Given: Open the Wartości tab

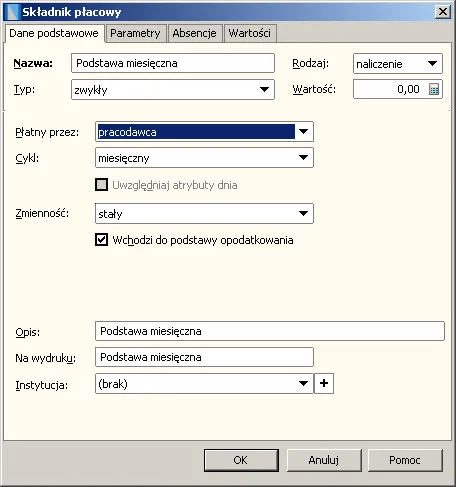Looking at the screenshot, I should click(250, 33).
